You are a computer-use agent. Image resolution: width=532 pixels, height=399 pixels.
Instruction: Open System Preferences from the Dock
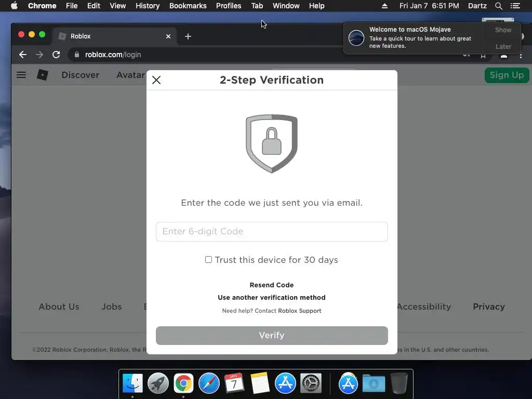click(311, 383)
